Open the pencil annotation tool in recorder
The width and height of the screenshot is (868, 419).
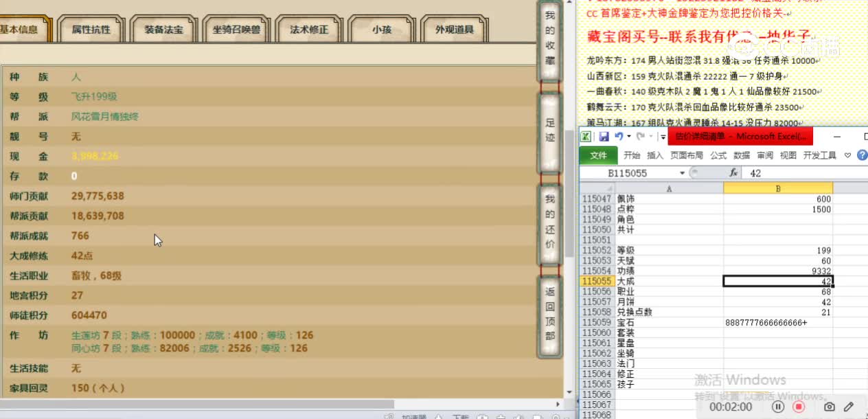[849, 407]
